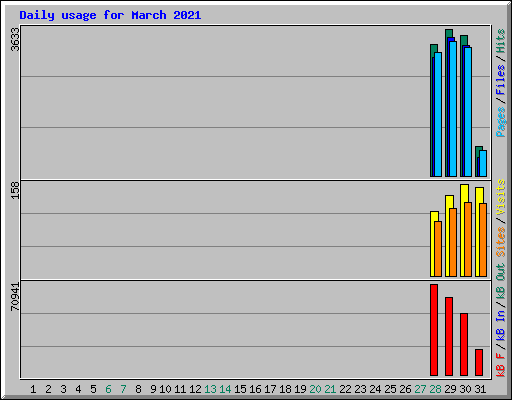Click green weekend day label 21
Screen dimensions: 512x400
(330, 389)
